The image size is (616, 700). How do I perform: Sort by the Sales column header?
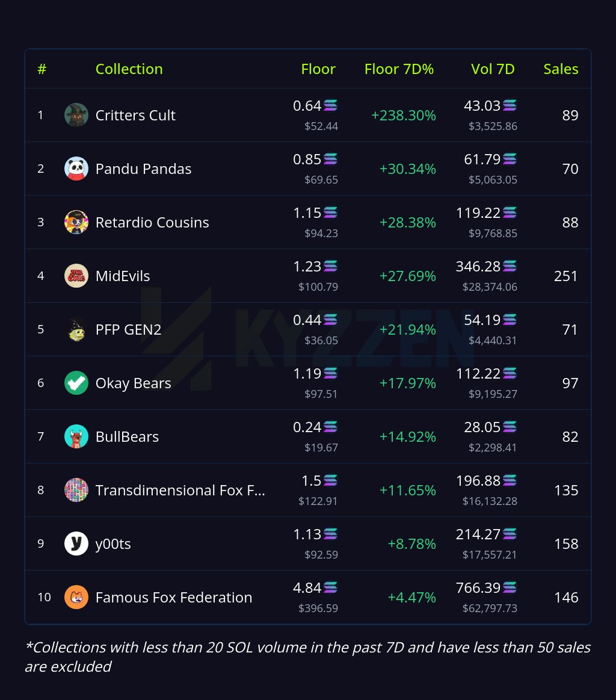(x=561, y=69)
